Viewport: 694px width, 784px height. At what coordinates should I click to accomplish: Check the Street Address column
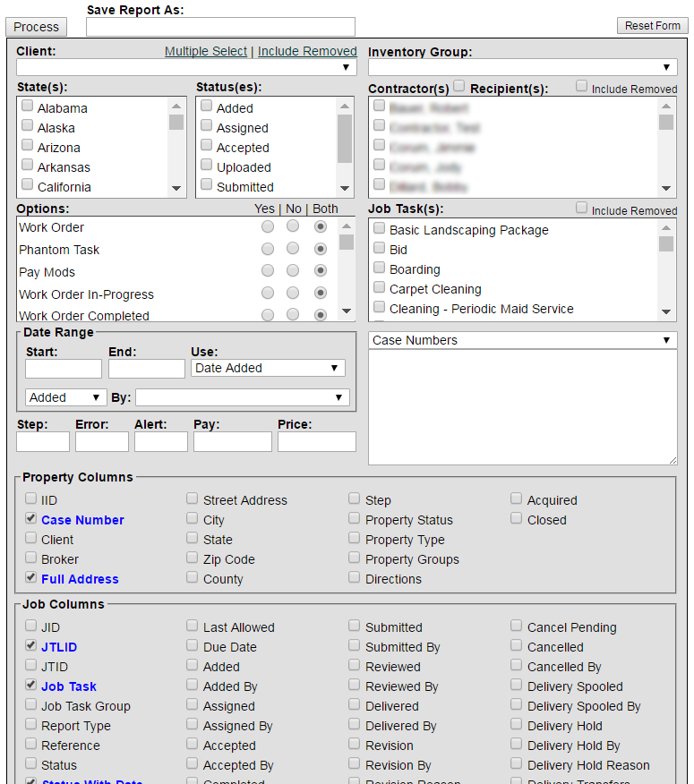[x=193, y=498]
